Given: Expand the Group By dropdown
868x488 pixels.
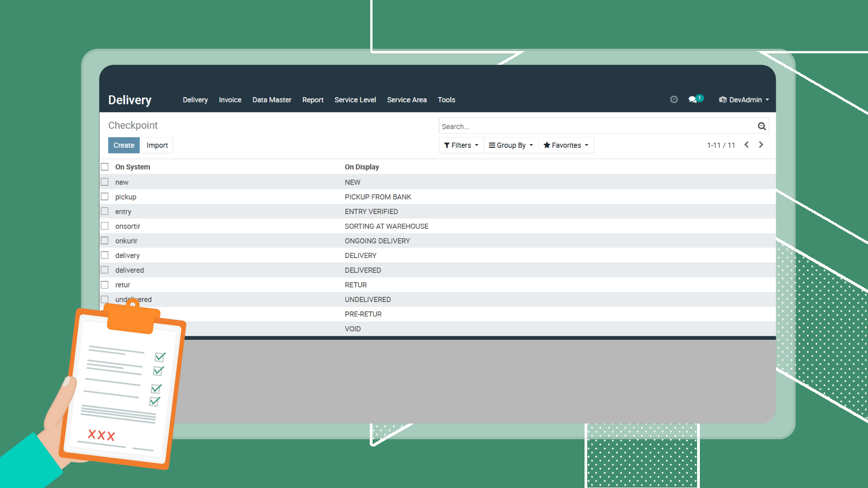Looking at the screenshot, I should click(x=511, y=145).
